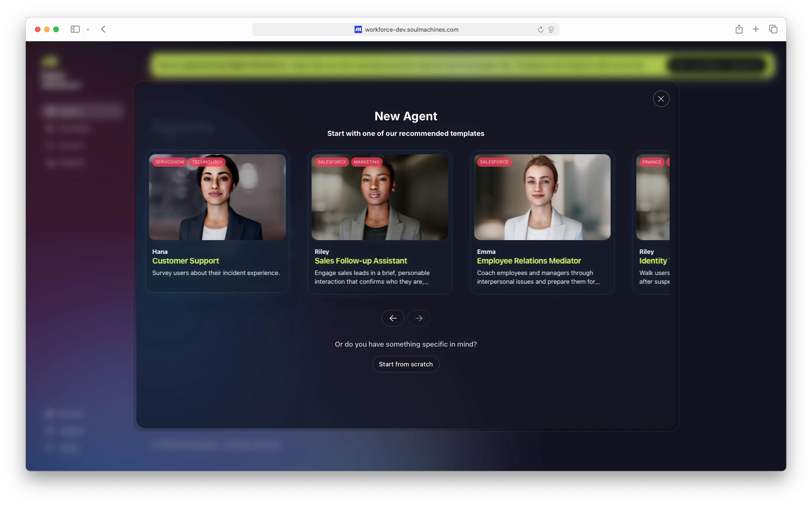Click the workforce-dev.soulmachines.com address bar
The image size is (812, 505).
pyautogui.click(x=406, y=29)
